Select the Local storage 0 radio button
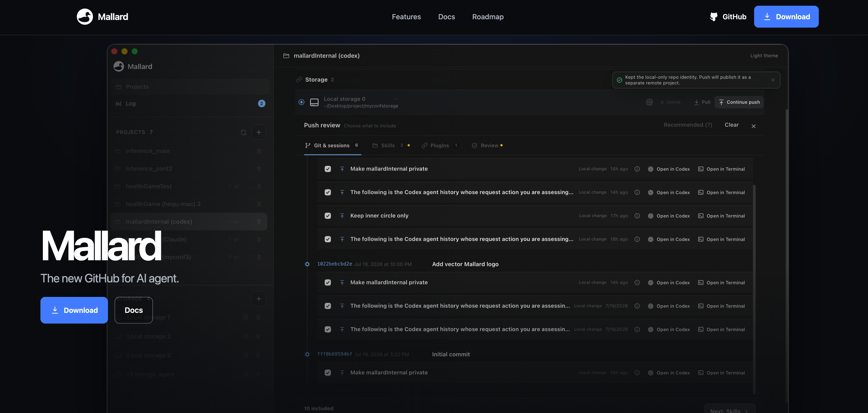The height and width of the screenshot is (413, 868). point(302,102)
